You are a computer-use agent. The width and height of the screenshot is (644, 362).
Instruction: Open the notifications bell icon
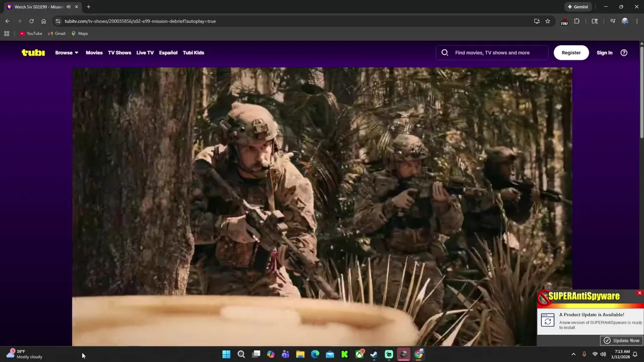coord(635,354)
